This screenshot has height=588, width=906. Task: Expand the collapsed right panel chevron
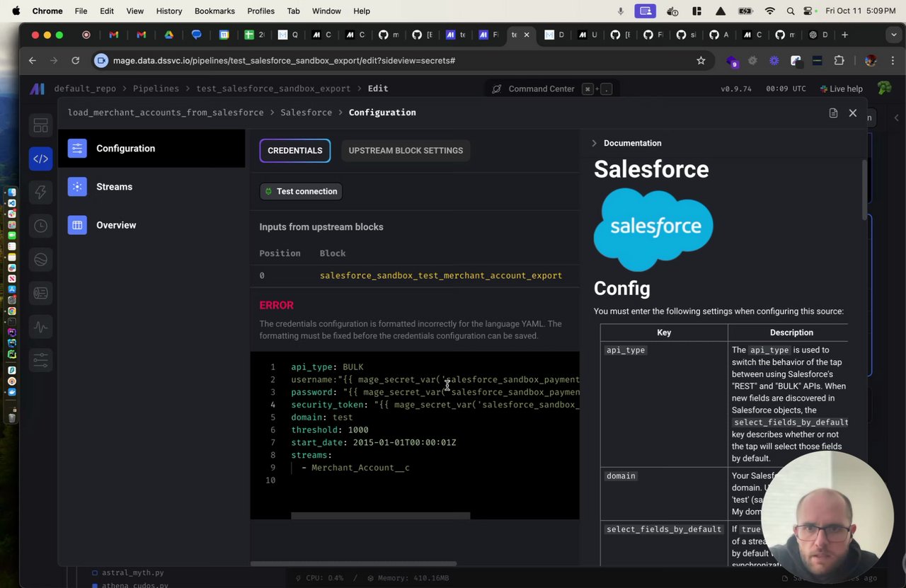coord(897,117)
